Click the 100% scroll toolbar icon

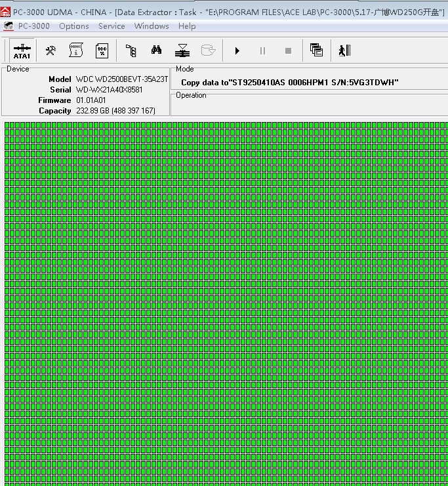[102, 51]
